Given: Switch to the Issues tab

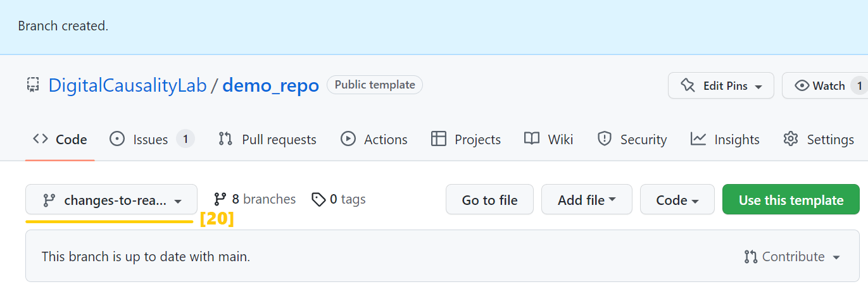Looking at the screenshot, I should pos(151,139).
